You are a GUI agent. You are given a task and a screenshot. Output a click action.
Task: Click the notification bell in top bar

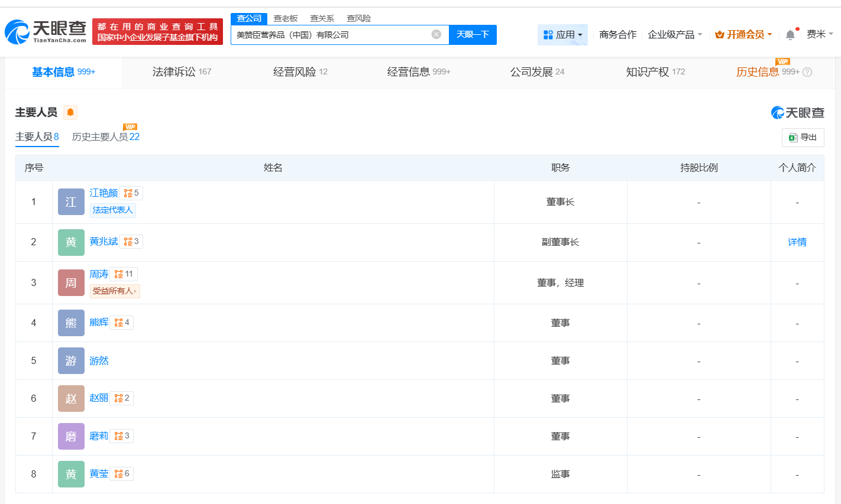click(790, 35)
